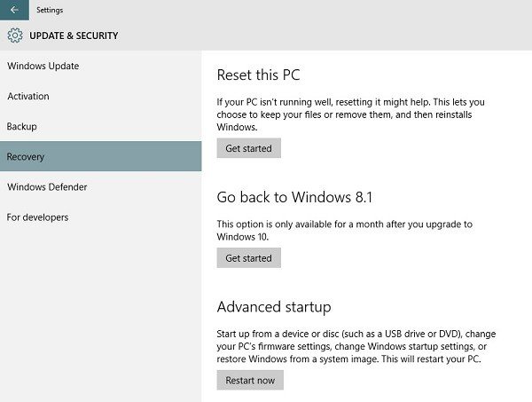Select the Recovery sidebar item
The width and height of the screenshot is (532, 402).
(26, 157)
